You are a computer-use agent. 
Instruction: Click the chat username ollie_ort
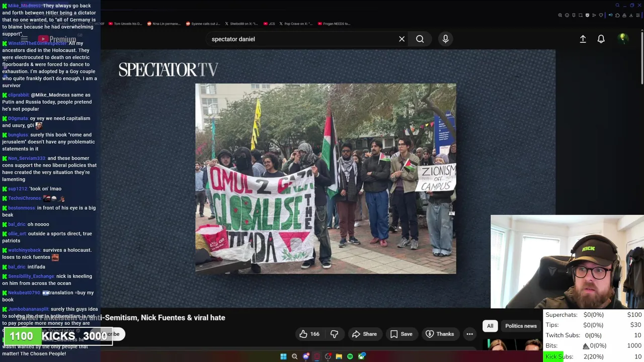pos(17,233)
